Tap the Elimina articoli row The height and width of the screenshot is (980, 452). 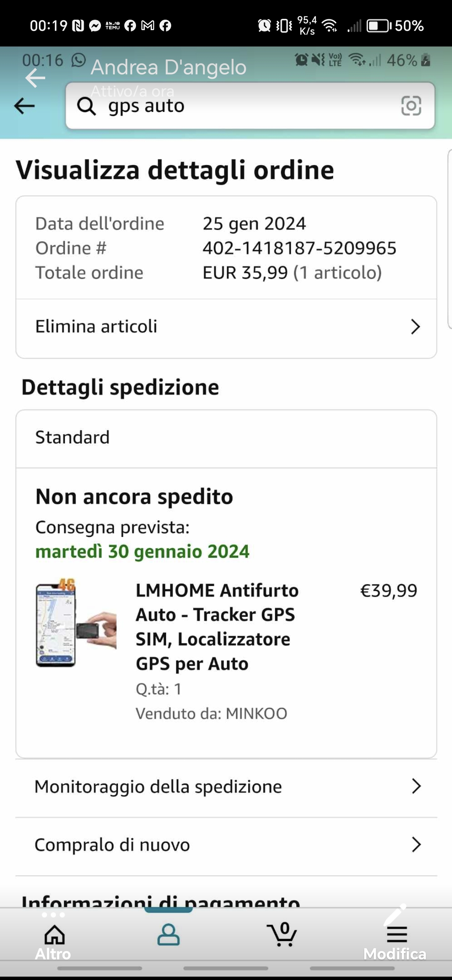[167, 327]
